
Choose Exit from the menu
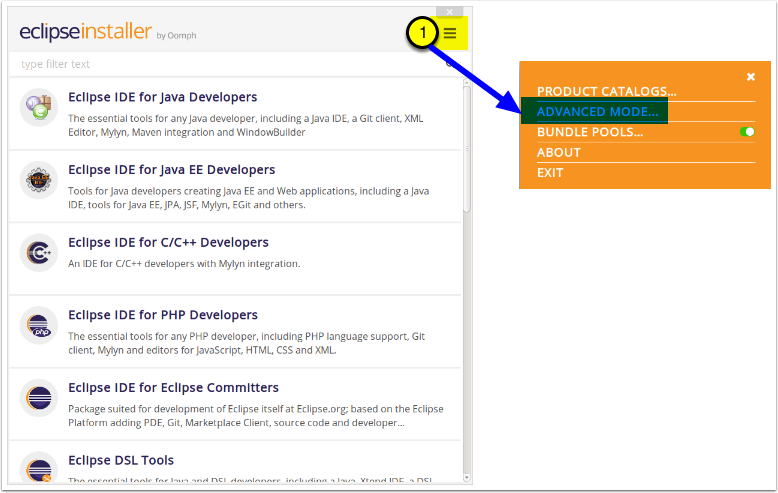click(550, 173)
